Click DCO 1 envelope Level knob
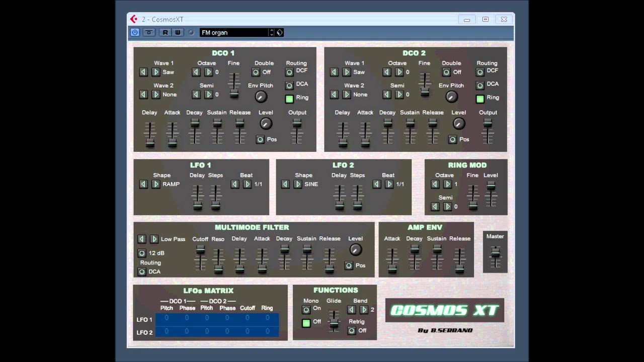 [266, 123]
